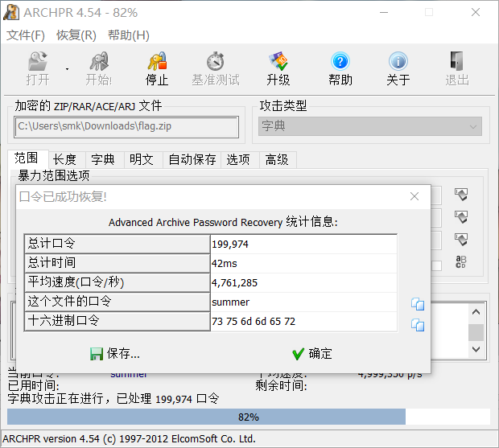The height and width of the screenshot is (448, 499).
Task: Click the third charset edit icon
Action: pos(461,240)
